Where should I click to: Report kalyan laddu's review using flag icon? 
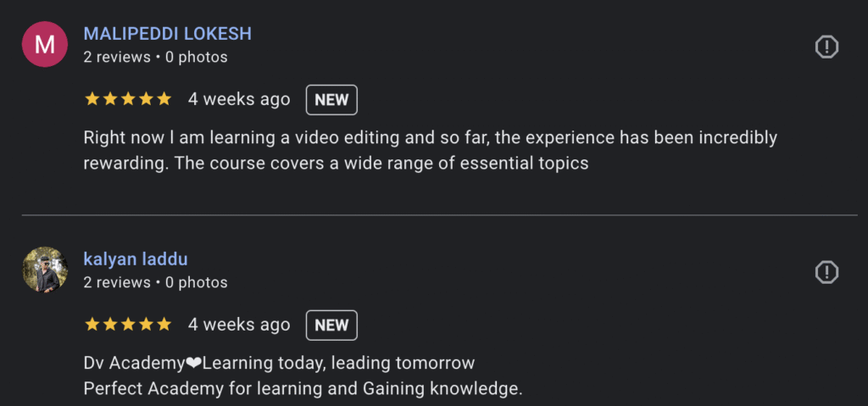click(826, 272)
